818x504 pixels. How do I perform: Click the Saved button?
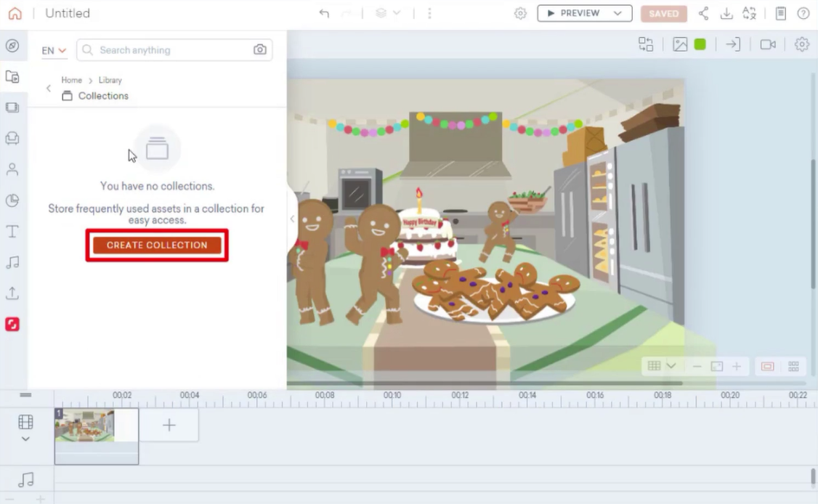coord(663,13)
